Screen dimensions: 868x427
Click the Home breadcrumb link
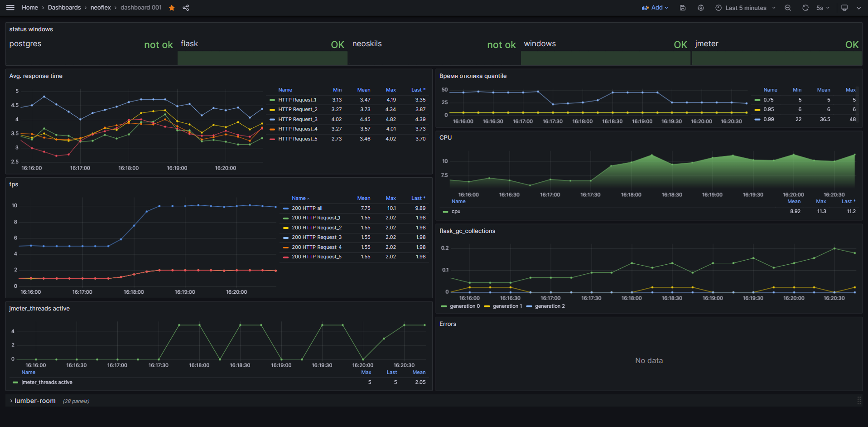pyautogui.click(x=30, y=8)
